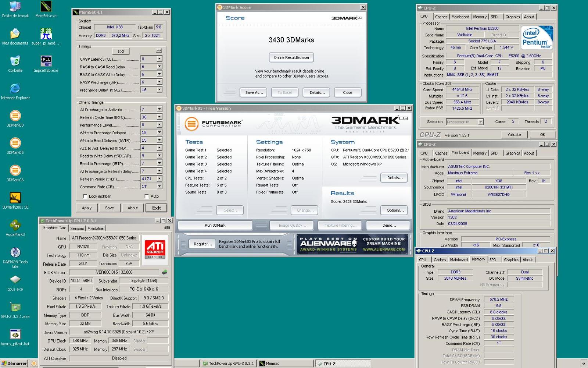Click the GPU-Z screenshot camera icon

pos(167,228)
